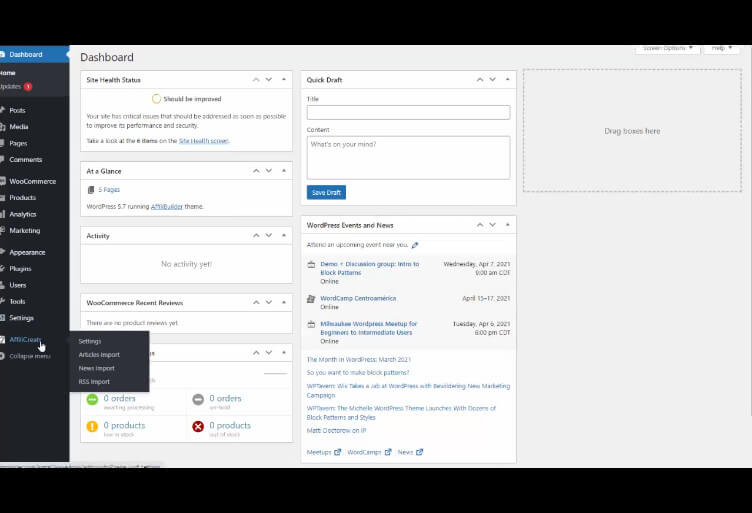
Task: Click the What's on your mind textarea
Action: click(x=409, y=158)
